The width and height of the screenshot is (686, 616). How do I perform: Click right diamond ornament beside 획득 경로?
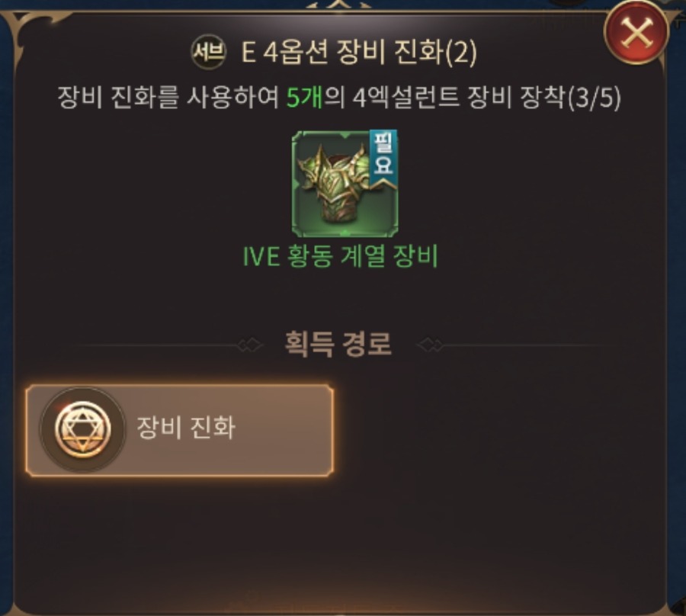pyautogui.click(x=431, y=345)
